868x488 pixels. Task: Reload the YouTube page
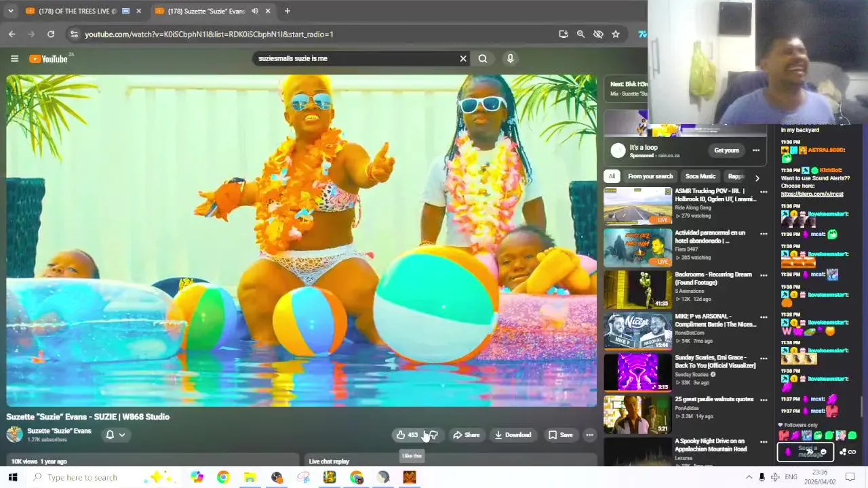tap(51, 34)
